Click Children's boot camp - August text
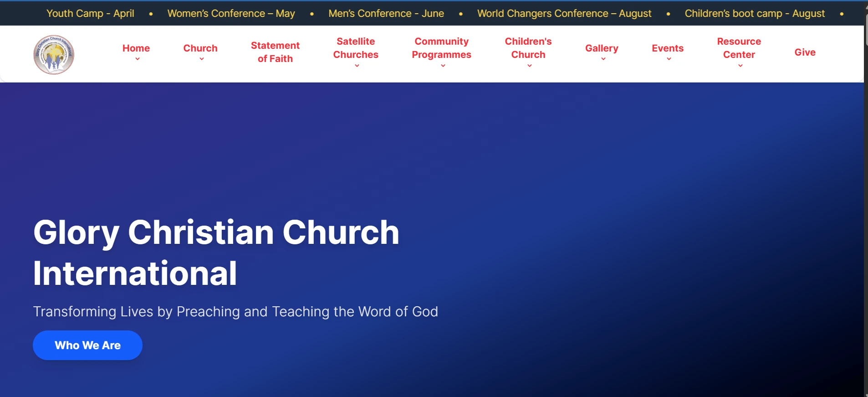The image size is (868, 397). [x=755, y=14]
